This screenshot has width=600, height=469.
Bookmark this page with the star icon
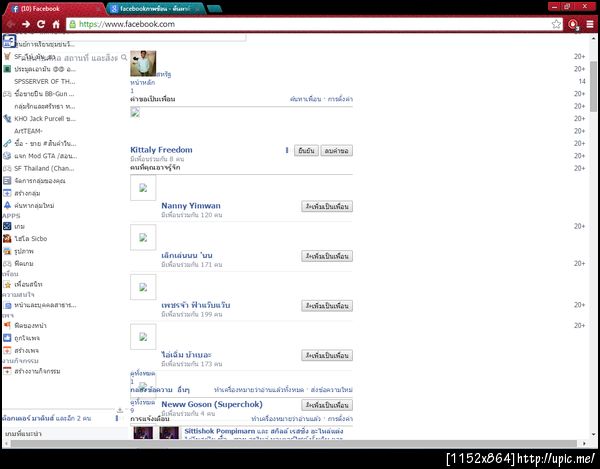[x=556, y=24]
